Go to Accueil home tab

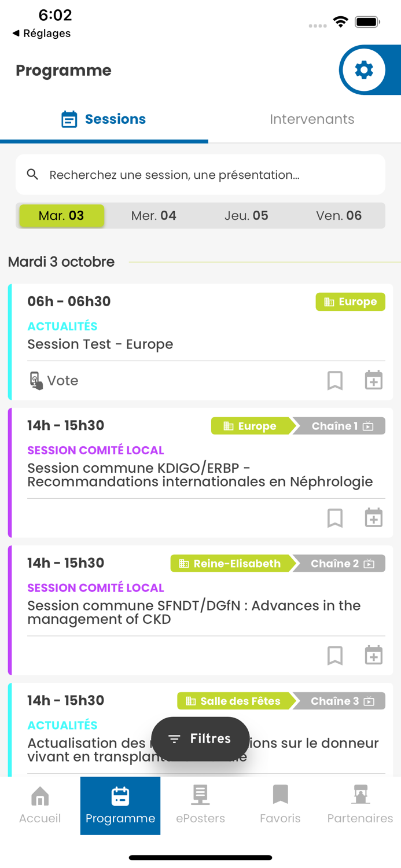click(x=40, y=806)
